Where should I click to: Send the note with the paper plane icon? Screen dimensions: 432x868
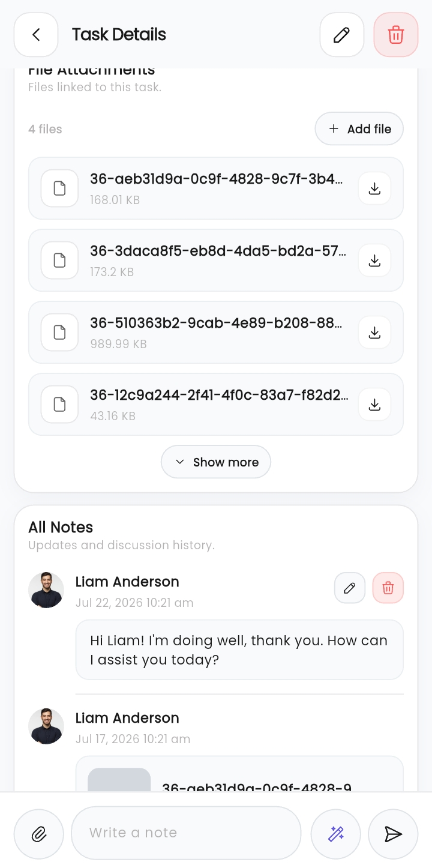[x=393, y=833]
